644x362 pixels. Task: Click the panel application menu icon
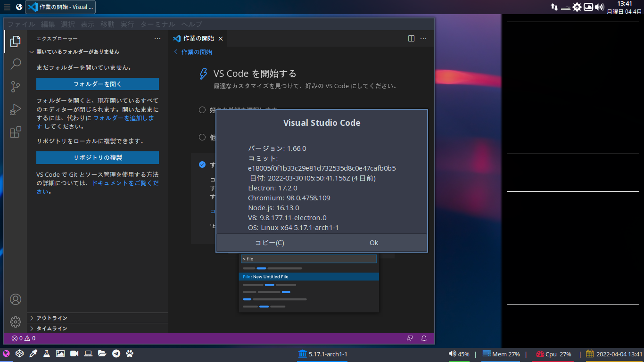point(7,7)
